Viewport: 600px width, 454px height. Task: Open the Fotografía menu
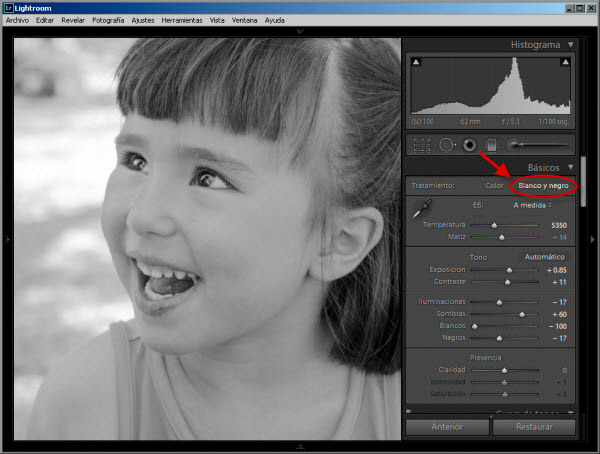coord(108,20)
